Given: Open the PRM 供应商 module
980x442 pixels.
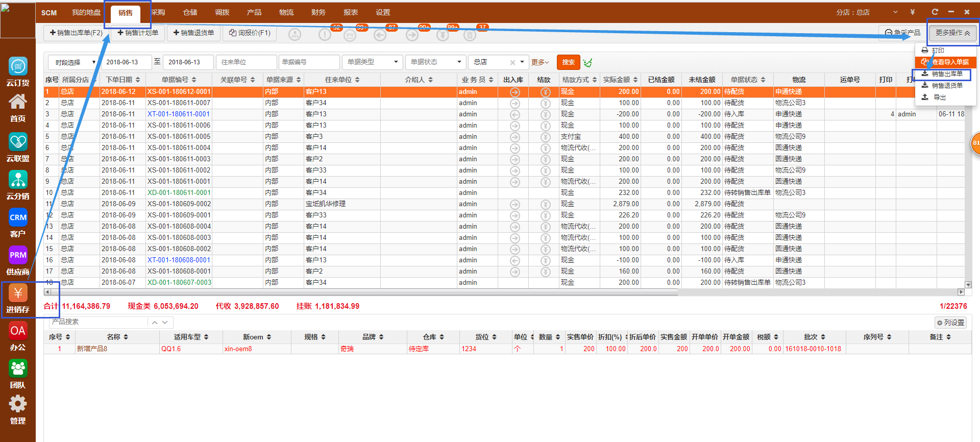Looking at the screenshot, I should click(x=18, y=256).
